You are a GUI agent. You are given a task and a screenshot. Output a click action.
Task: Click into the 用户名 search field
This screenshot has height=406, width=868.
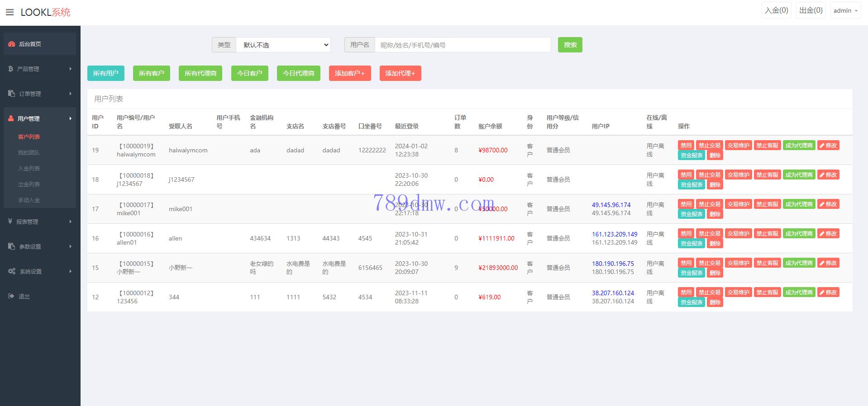click(463, 45)
